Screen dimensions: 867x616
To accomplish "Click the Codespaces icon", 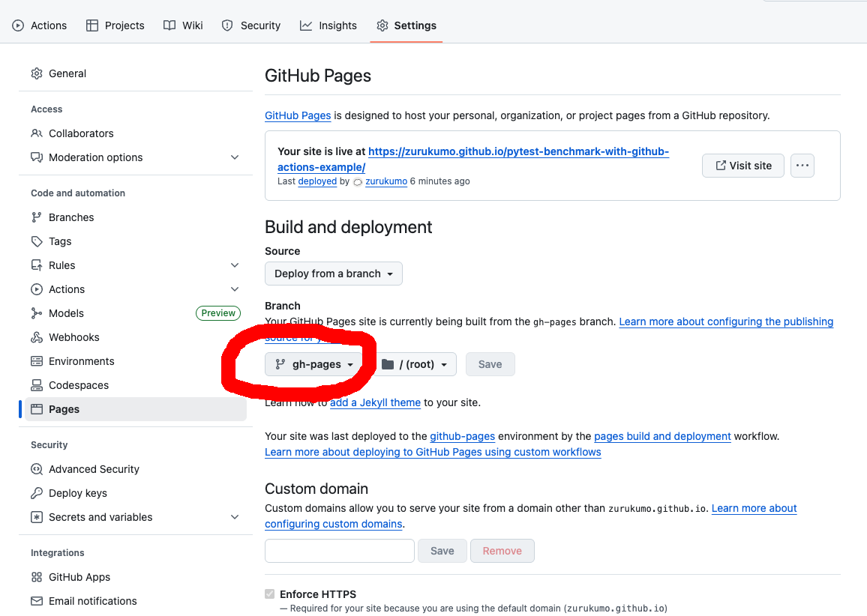I will coord(37,385).
